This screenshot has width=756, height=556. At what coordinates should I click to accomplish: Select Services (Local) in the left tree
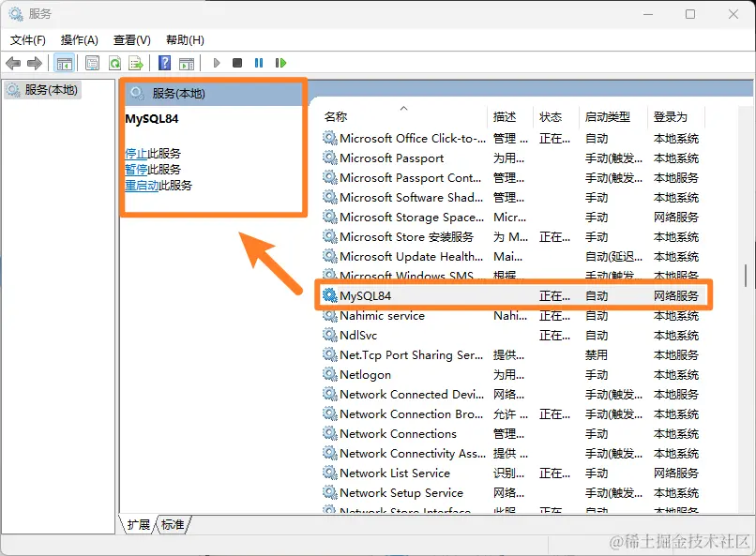tap(43, 90)
